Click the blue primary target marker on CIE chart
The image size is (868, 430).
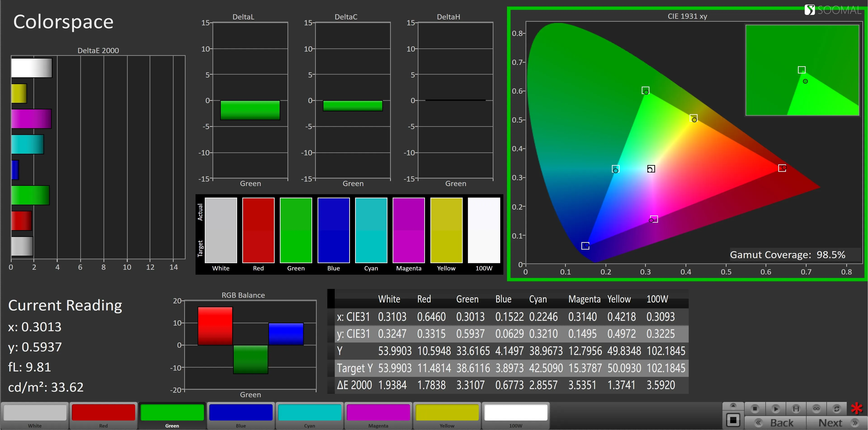(585, 246)
